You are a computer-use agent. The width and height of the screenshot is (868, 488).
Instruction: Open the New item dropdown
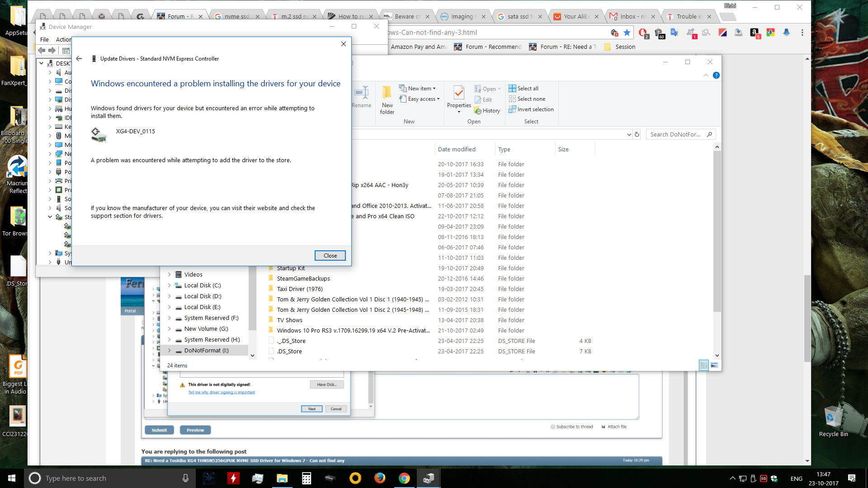(418, 89)
